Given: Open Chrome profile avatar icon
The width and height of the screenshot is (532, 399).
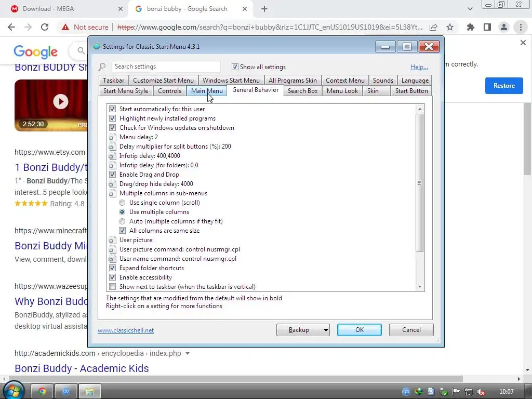Looking at the screenshot, I should point(504,27).
